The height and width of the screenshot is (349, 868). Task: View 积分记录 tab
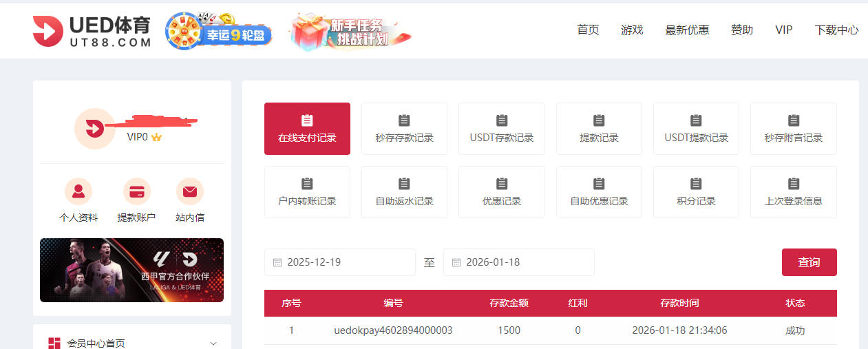(x=696, y=192)
